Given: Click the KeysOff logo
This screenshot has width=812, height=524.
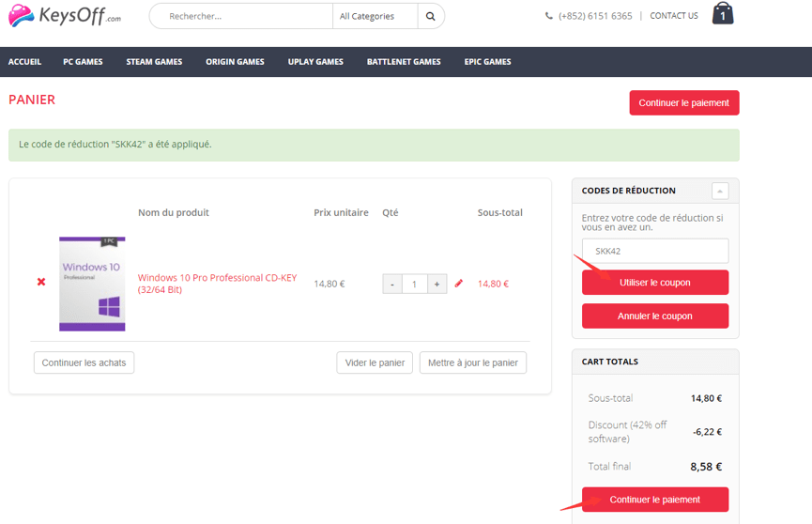Looking at the screenshot, I should coord(65,15).
